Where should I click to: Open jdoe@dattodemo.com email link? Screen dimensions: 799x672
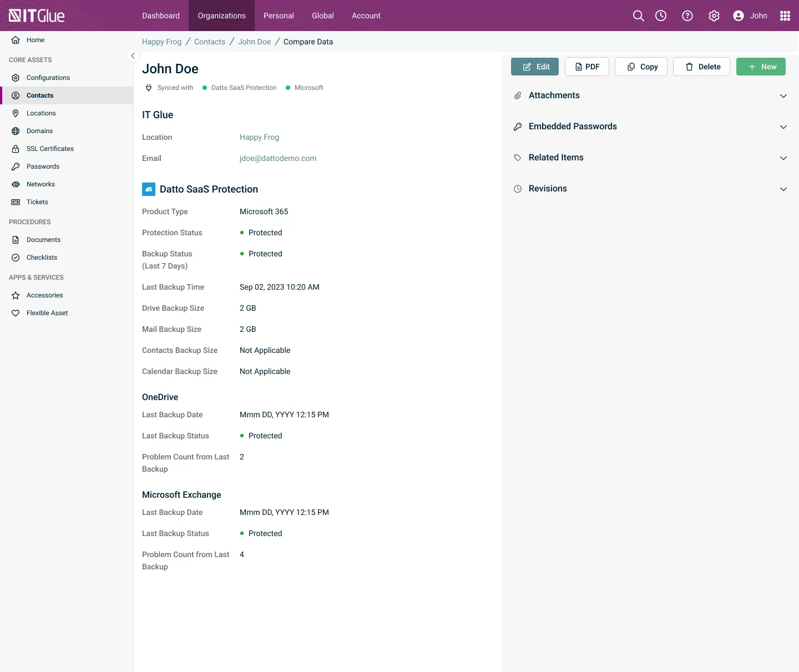click(278, 158)
